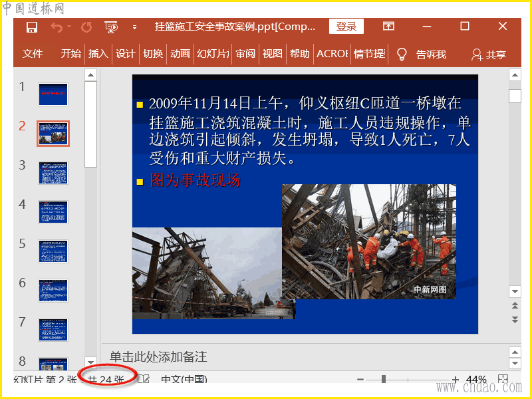Click the 共享 share button
Image resolution: width=532 pixels, height=399 pixels.
pyautogui.click(x=489, y=55)
